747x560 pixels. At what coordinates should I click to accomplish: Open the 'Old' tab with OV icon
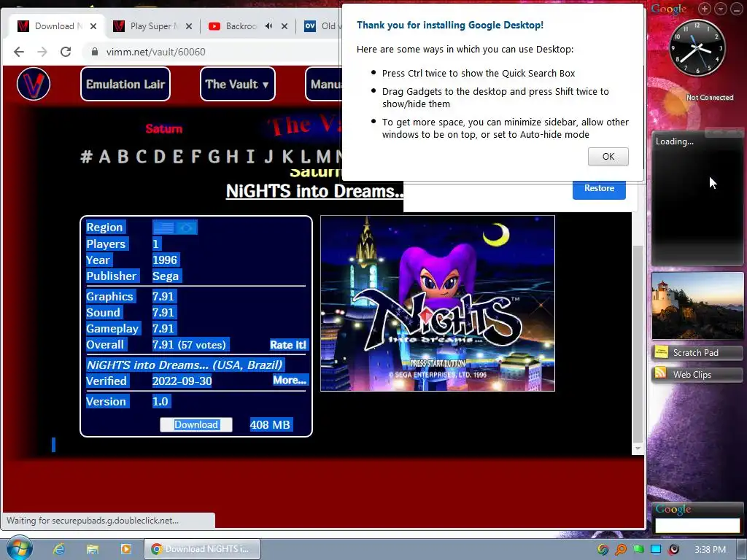[x=322, y=26]
